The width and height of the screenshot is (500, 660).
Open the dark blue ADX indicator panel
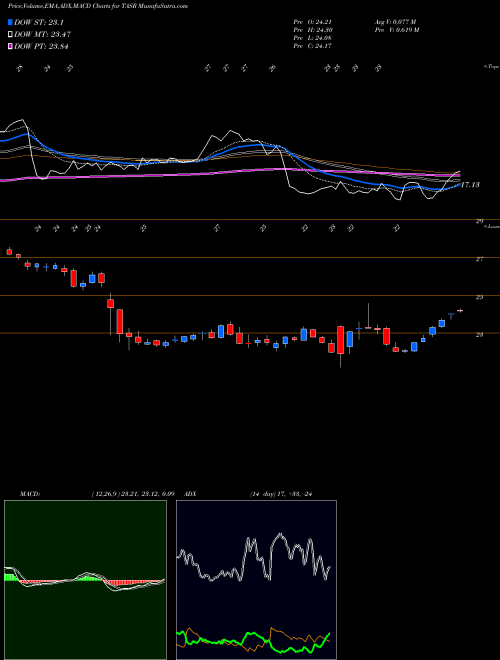[x=256, y=580]
